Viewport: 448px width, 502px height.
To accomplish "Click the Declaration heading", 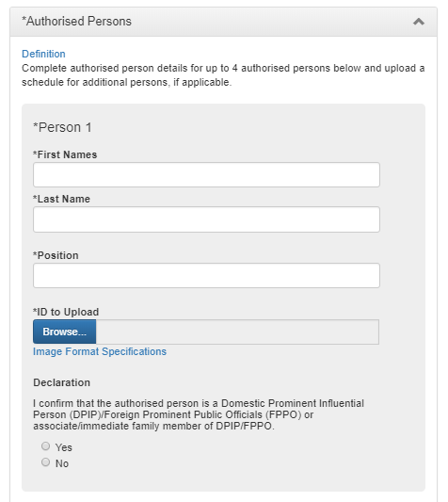I will [x=62, y=382].
